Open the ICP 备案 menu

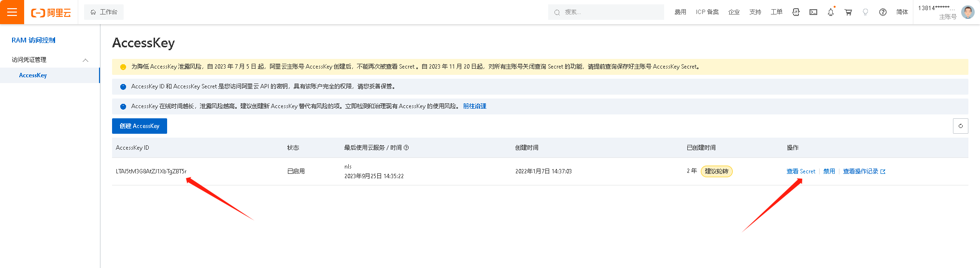[x=707, y=12]
